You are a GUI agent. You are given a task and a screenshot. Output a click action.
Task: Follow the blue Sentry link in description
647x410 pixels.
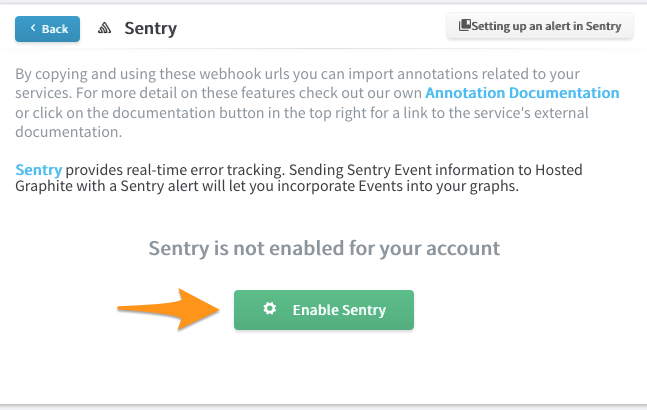pyautogui.click(x=39, y=170)
